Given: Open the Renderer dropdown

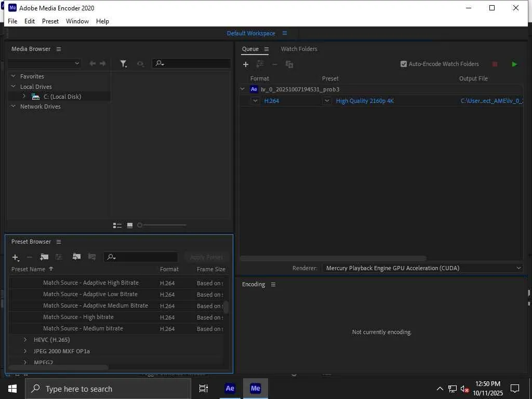Looking at the screenshot, I should pos(422,268).
